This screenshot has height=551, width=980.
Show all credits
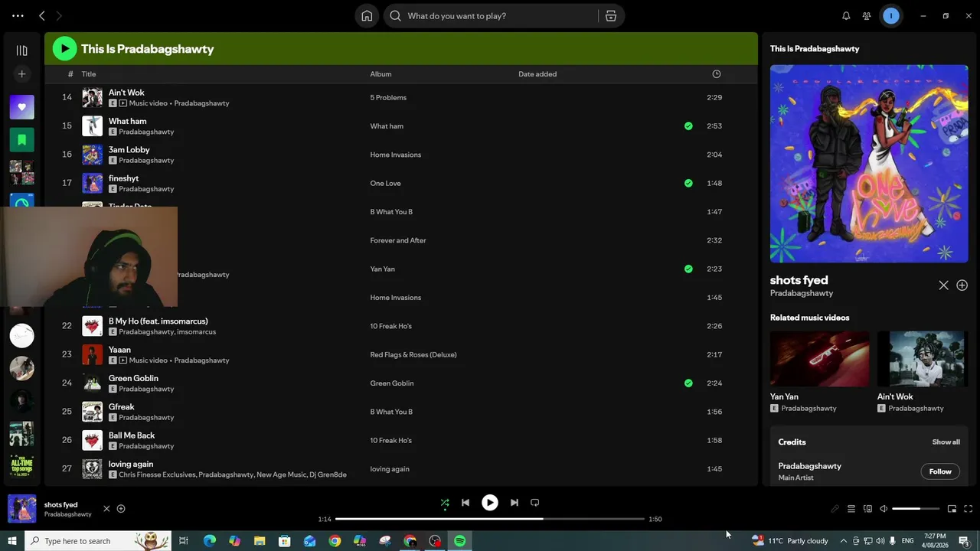(x=946, y=442)
